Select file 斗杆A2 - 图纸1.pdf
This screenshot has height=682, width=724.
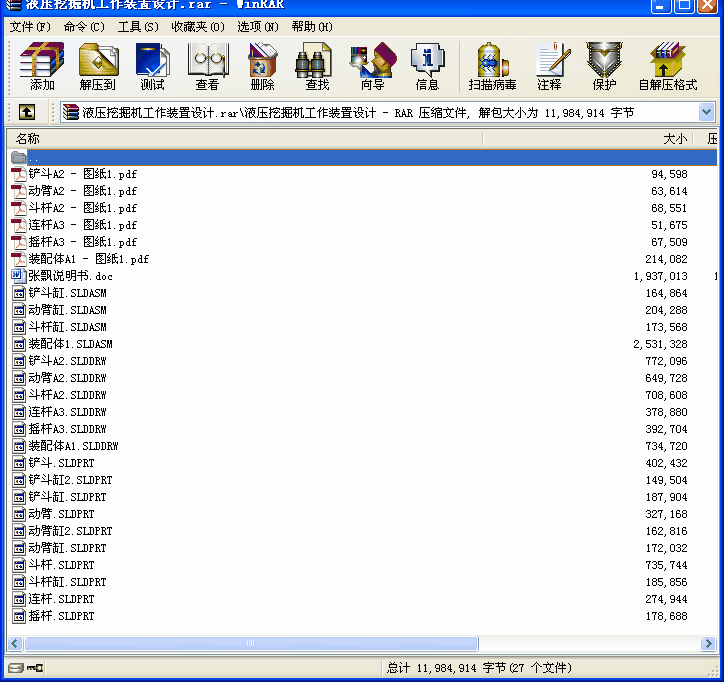click(82, 208)
